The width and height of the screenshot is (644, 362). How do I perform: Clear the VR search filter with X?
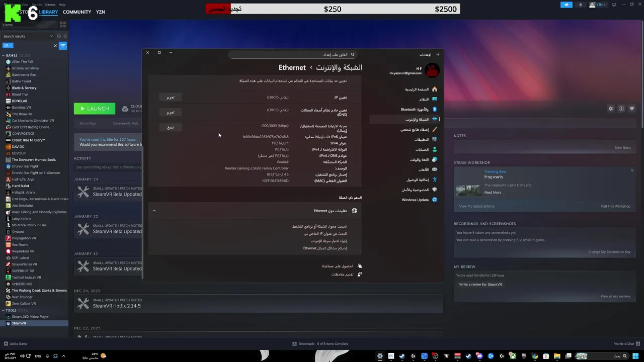tap(55, 46)
